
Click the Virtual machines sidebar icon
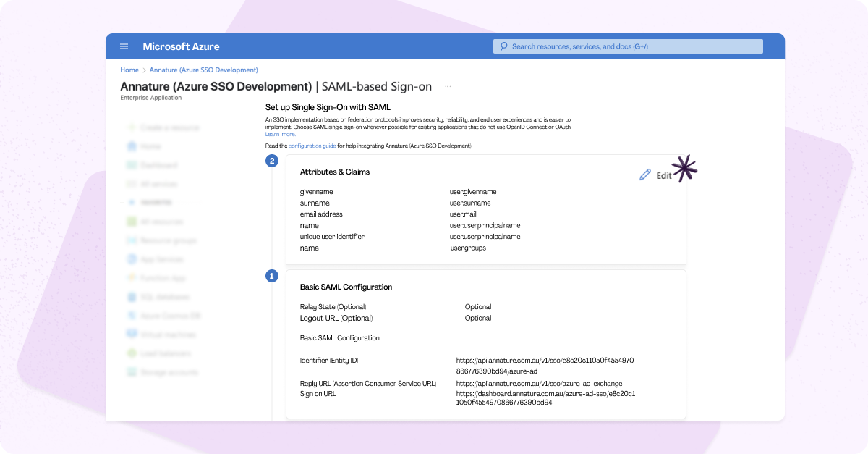[132, 335]
